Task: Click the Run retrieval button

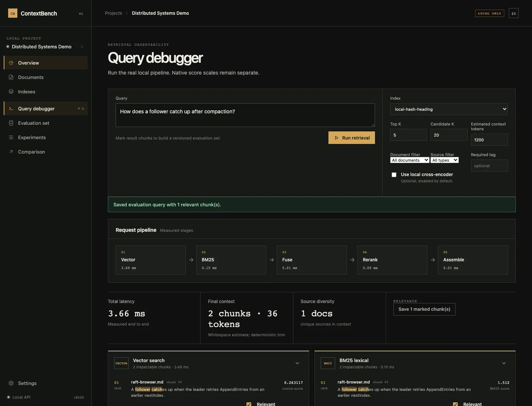Action: (x=352, y=138)
